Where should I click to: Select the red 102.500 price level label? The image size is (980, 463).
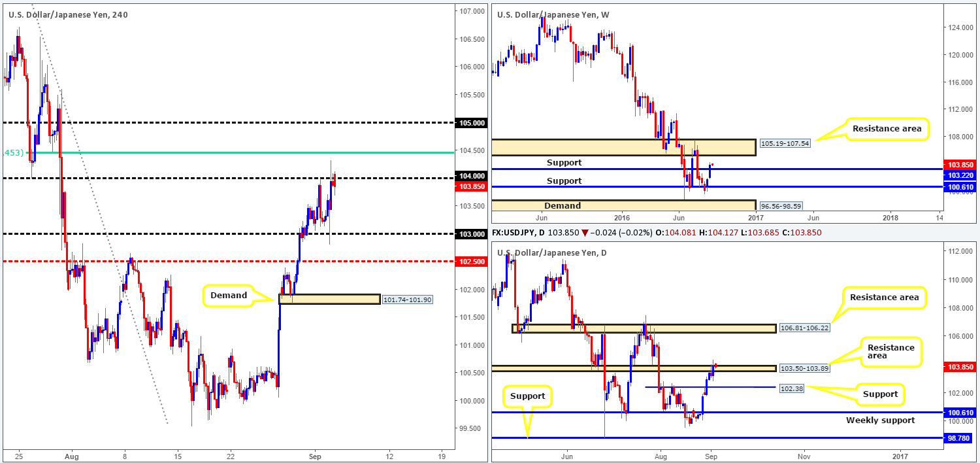point(470,262)
